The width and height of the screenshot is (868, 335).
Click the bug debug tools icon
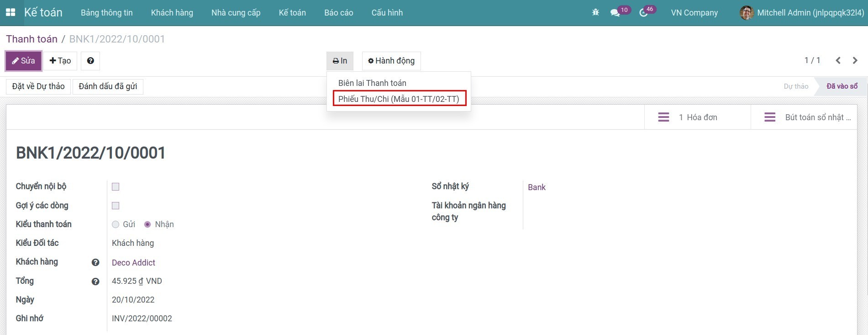[595, 12]
